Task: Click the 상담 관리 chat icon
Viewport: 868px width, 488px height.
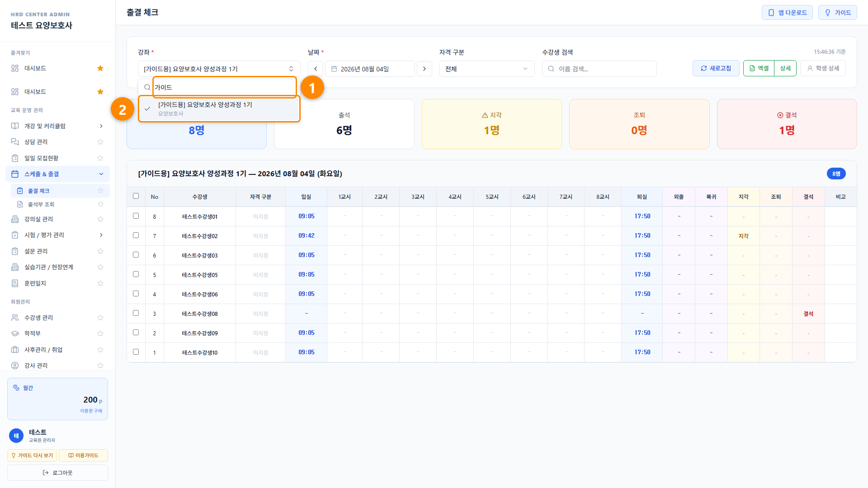Action: 15,142
